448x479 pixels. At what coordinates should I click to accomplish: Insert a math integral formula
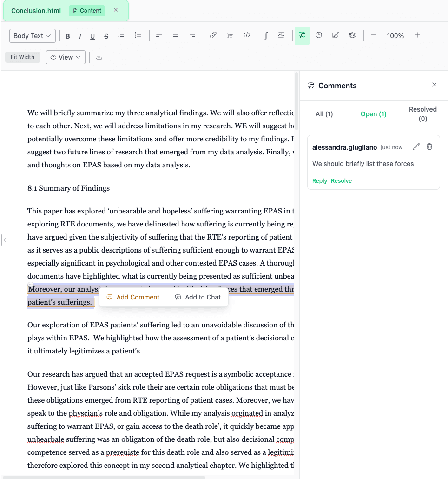266,36
